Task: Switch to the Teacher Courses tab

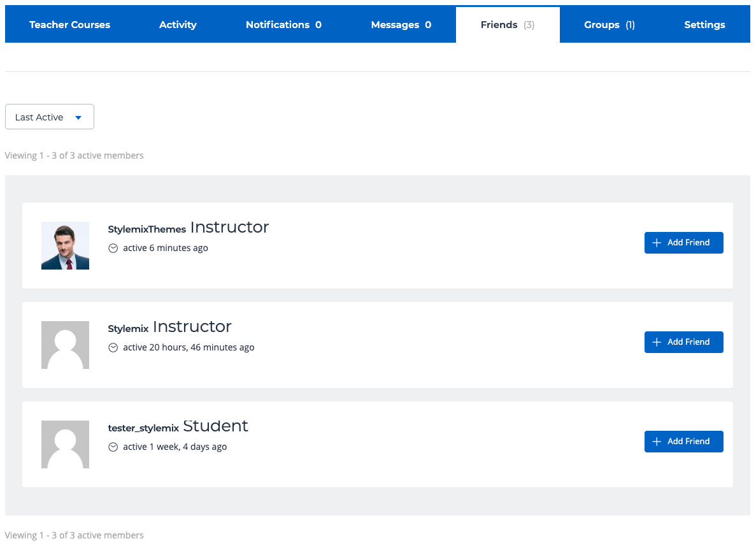Action: click(69, 25)
